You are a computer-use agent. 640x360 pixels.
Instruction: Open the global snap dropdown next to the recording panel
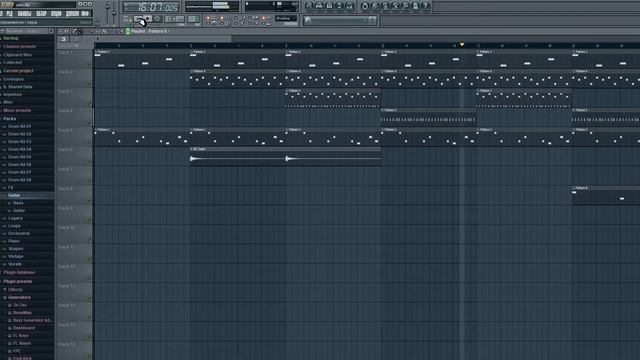click(286, 18)
